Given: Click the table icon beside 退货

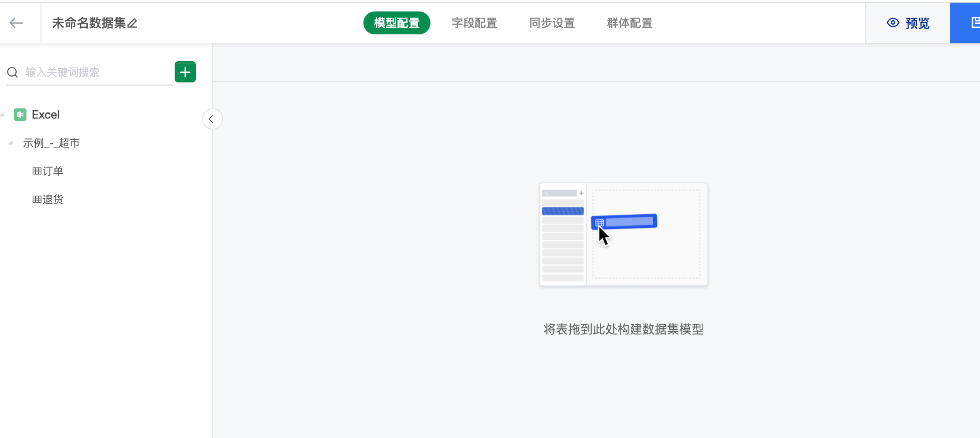Looking at the screenshot, I should coord(37,199).
